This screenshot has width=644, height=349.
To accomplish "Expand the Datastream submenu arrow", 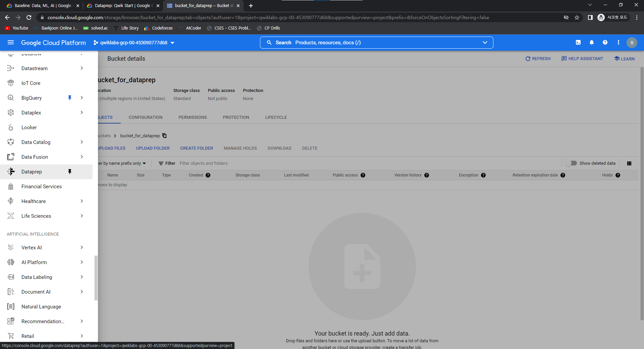I will (x=82, y=68).
